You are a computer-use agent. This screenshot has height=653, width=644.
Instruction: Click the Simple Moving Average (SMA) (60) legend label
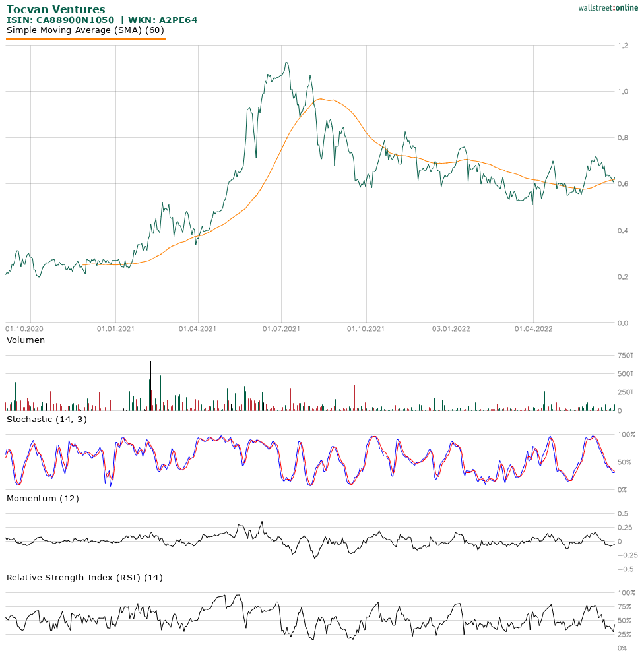tap(85, 30)
